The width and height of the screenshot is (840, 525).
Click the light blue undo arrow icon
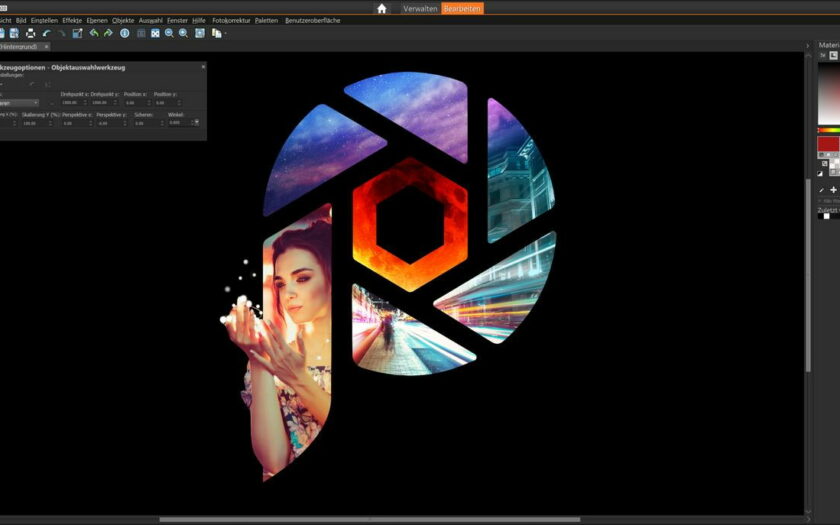click(x=47, y=33)
